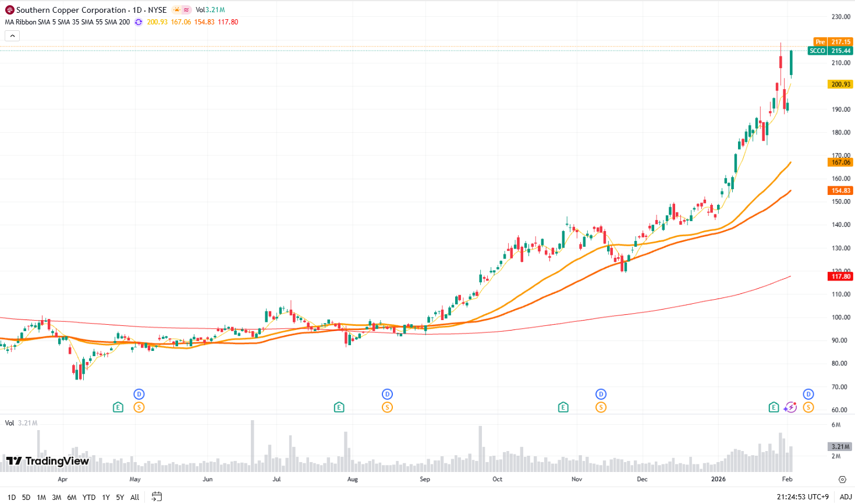Click red SMA 200 value 117.80 in legend
This screenshot has width=855, height=504.
pos(228,22)
